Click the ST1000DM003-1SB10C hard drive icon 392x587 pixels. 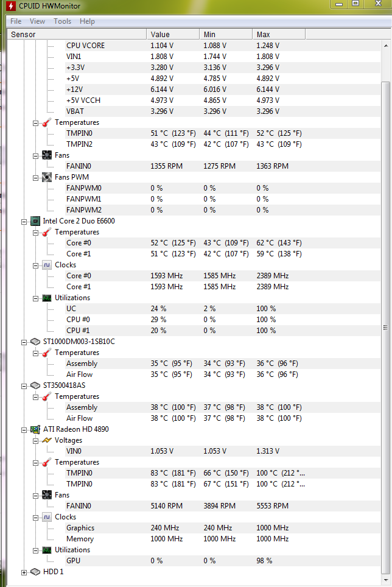pos(35,342)
